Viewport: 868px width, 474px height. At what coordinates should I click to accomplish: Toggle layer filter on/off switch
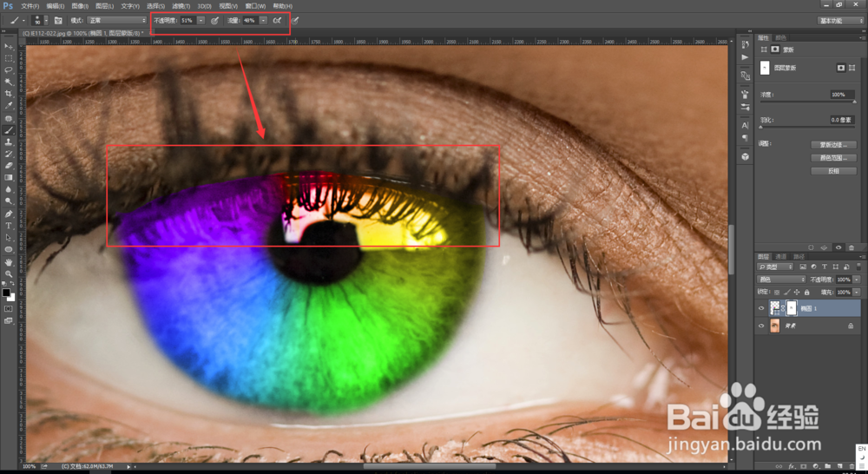[858, 267]
